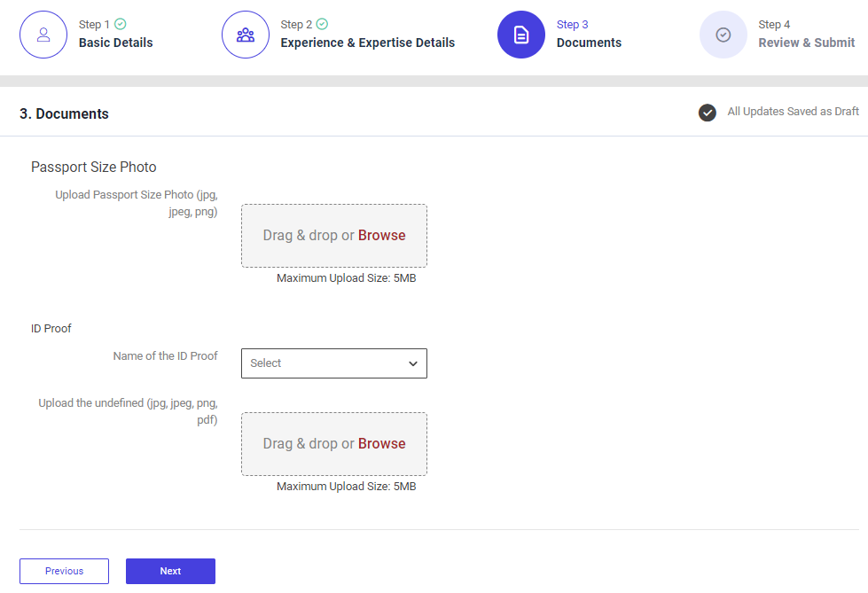Click the Step 3 document circle icon
The image size is (868, 593).
click(x=521, y=35)
